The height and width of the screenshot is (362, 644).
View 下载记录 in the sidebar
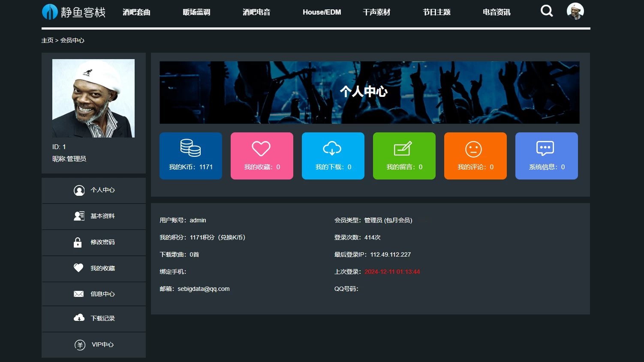(x=94, y=318)
